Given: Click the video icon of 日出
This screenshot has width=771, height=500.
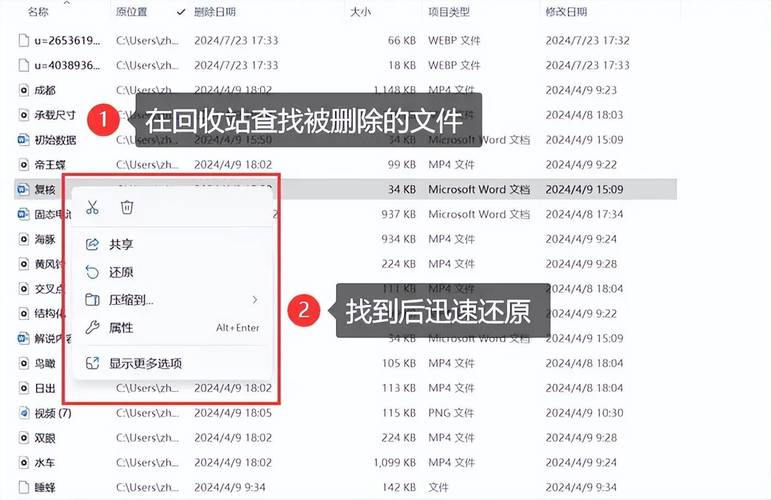Looking at the screenshot, I should click(x=24, y=388).
